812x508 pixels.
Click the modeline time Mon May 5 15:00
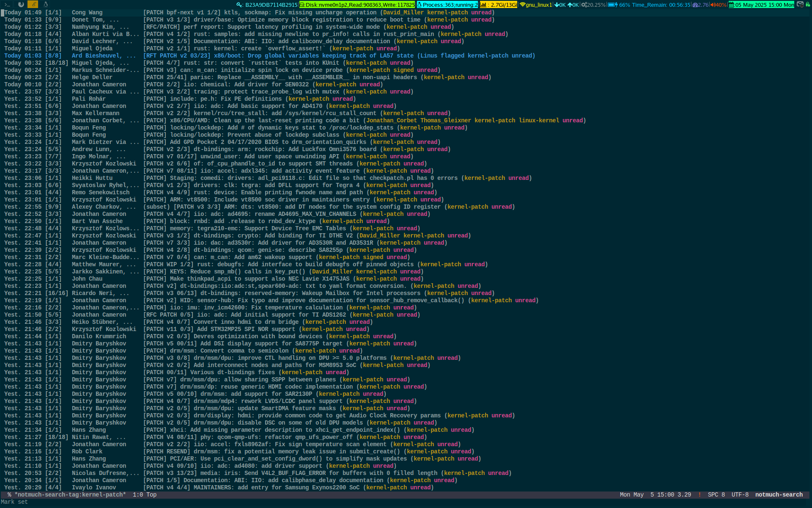click(x=647, y=494)
